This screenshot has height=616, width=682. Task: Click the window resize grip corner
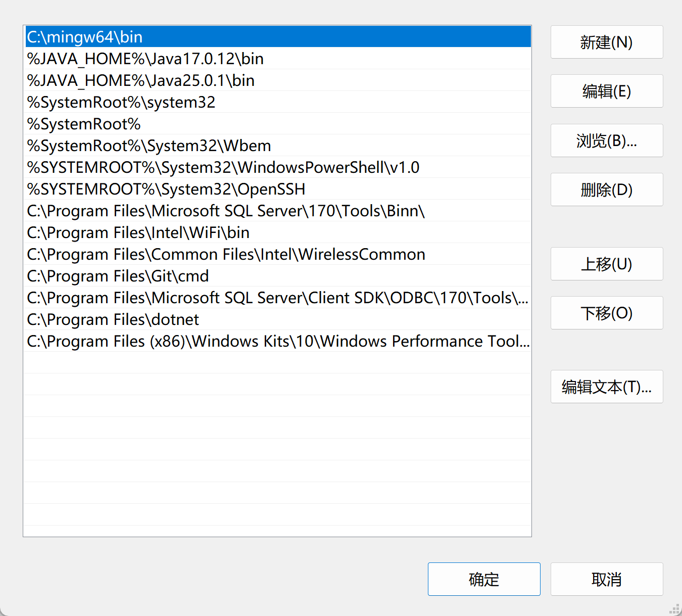point(674,609)
